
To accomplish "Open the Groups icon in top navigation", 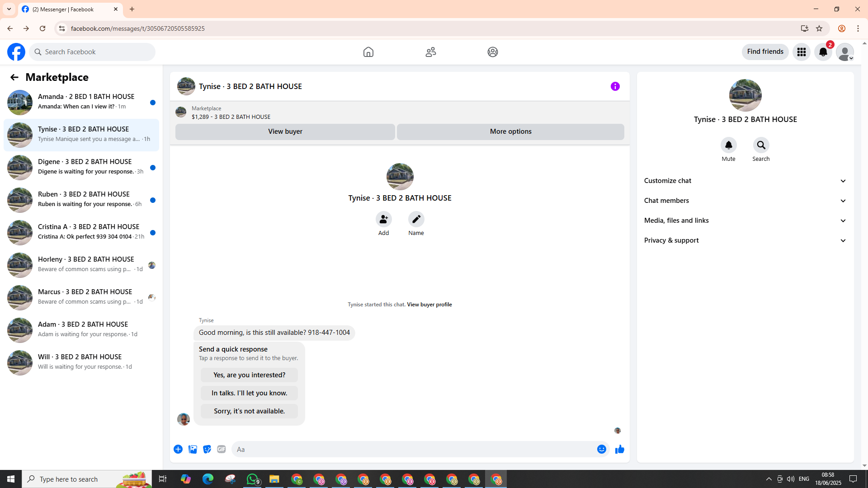I will pyautogui.click(x=493, y=52).
